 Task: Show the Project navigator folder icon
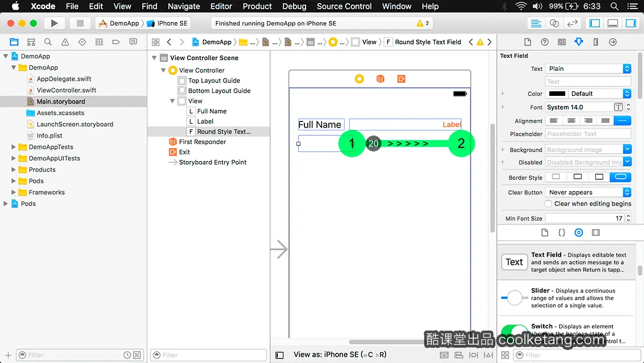[14, 42]
